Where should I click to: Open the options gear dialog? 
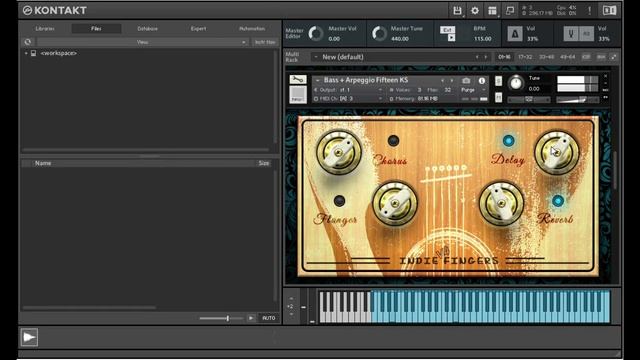click(475, 11)
